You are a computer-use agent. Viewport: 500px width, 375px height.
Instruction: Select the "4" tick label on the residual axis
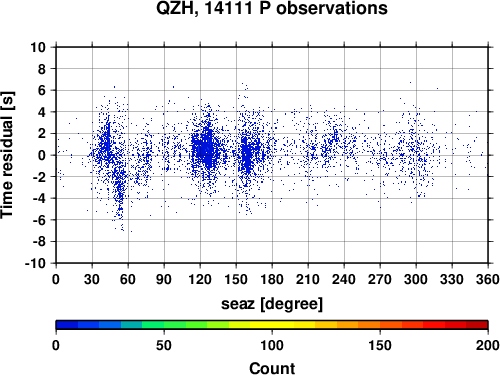[41, 112]
